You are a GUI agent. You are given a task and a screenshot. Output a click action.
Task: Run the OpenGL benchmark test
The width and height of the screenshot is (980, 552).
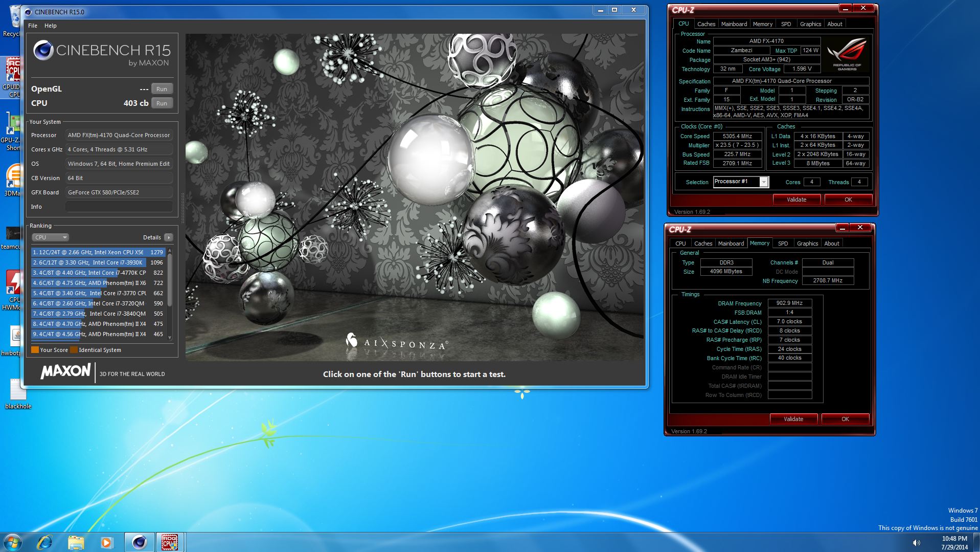(x=162, y=89)
